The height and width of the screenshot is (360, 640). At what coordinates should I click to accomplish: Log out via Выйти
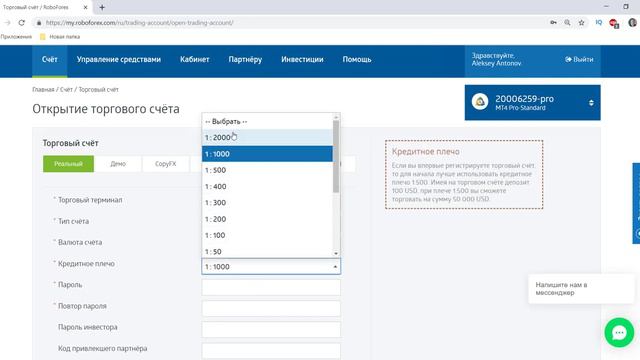pyautogui.click(x=579, y=60)
